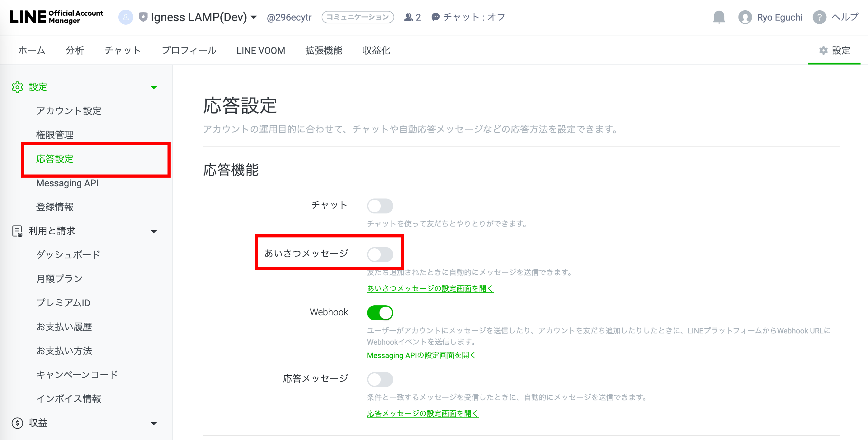Collapse the 利用と請求 sidebar section arrow

point(154,232)
